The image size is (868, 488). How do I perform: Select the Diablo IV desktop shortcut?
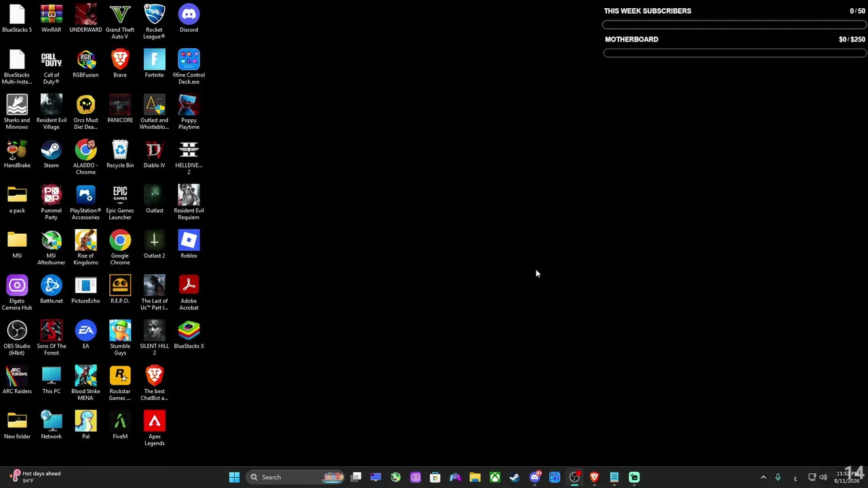click(x=154, y=155)
